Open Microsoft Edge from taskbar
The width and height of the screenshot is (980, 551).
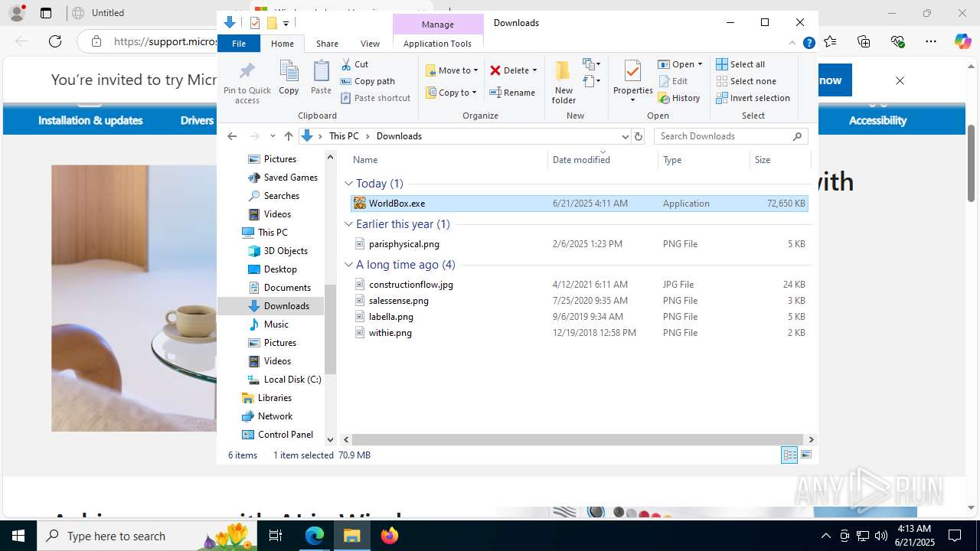point(315,536)
